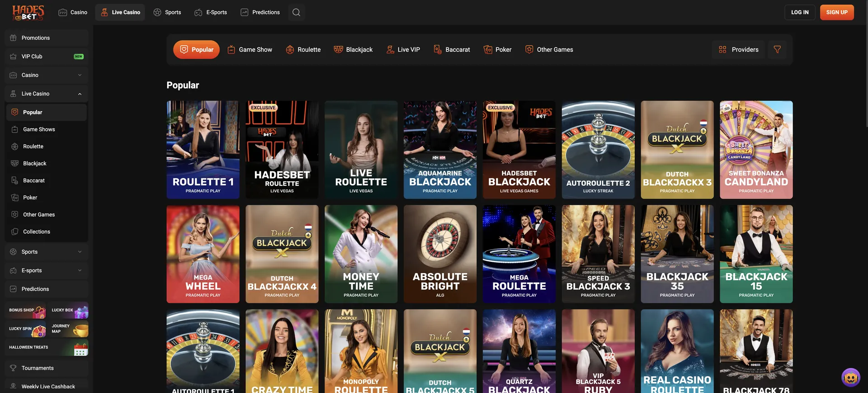
Task: Open the Providers dropdown
Action: [x=738, y=49]
